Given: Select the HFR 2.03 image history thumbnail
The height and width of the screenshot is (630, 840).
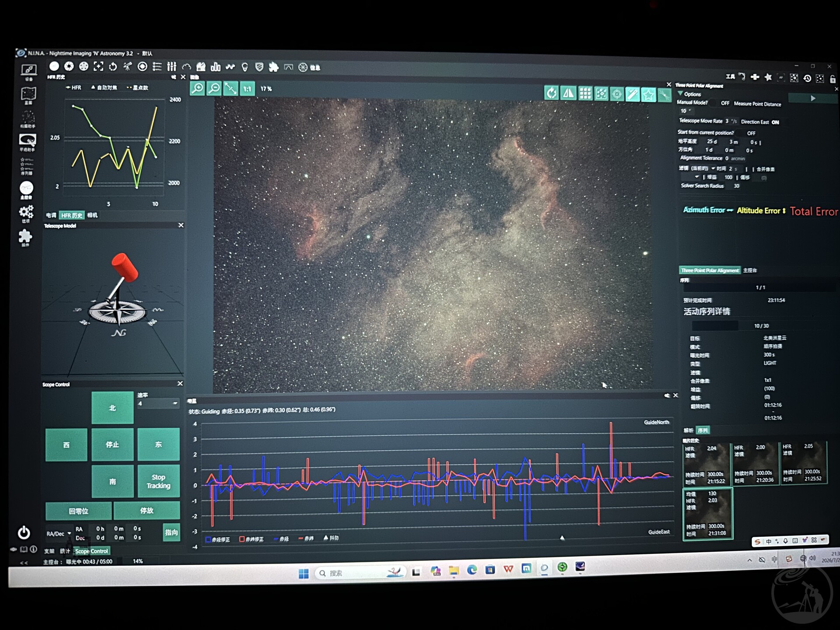Looking at the screenshot, I should [707, 514].
